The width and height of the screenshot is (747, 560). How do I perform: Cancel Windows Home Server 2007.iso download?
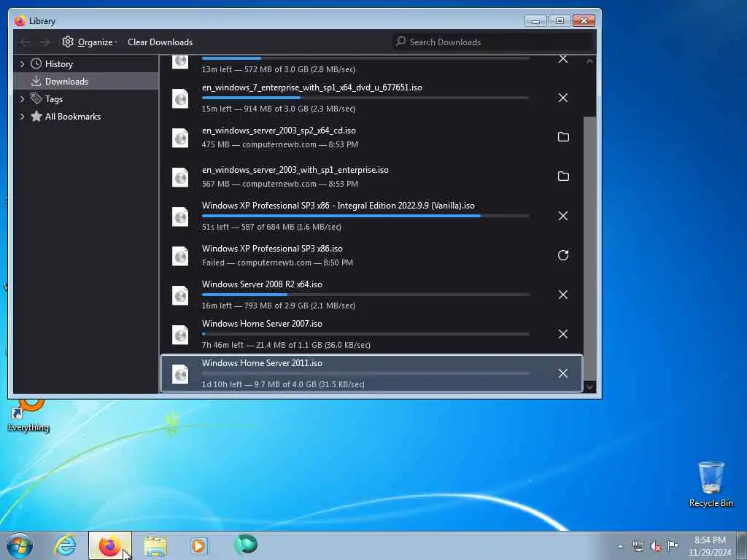562,334
